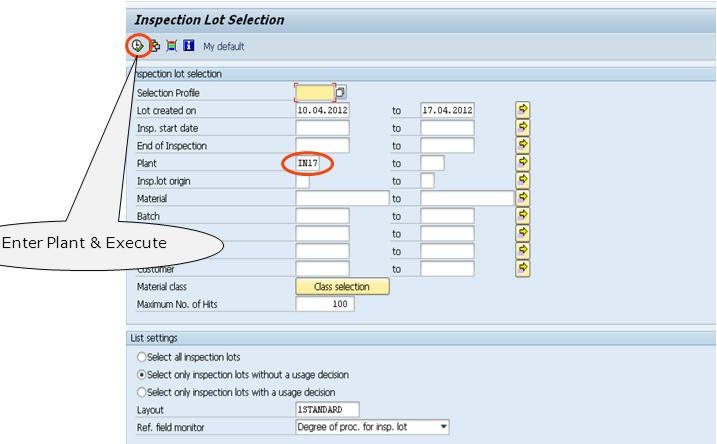717x444 pixels.
Task: Click the Plant to field
Action: 432,163
